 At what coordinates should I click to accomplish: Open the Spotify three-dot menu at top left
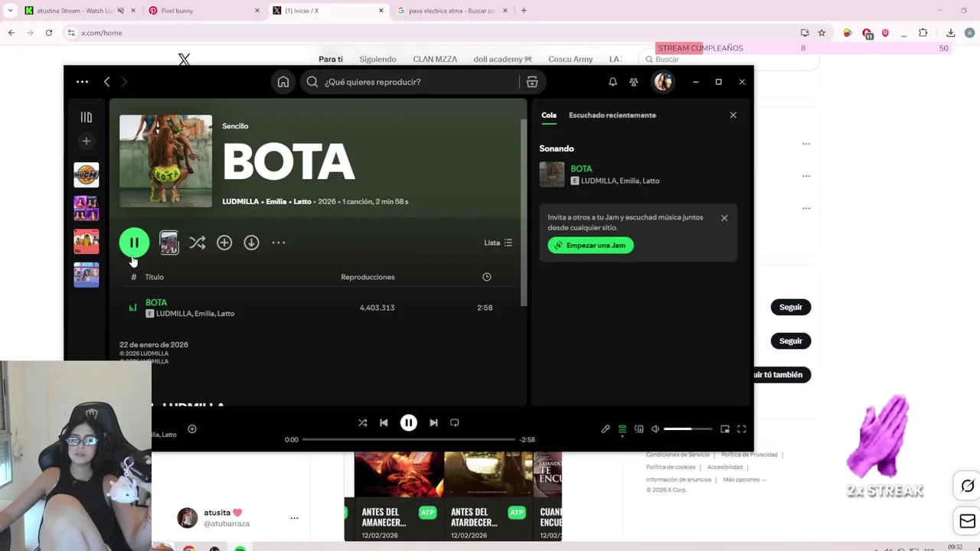pos(82,82)
